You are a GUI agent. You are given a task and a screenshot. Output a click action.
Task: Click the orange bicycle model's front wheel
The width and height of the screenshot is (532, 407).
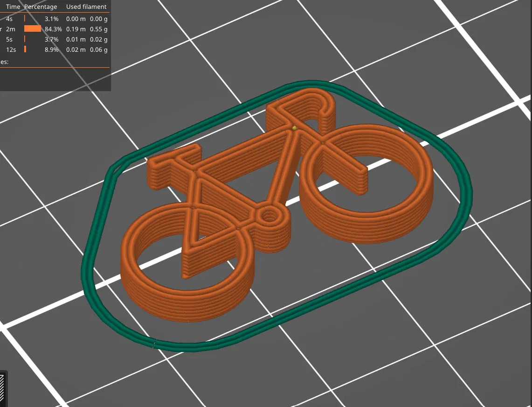(366, 183)
